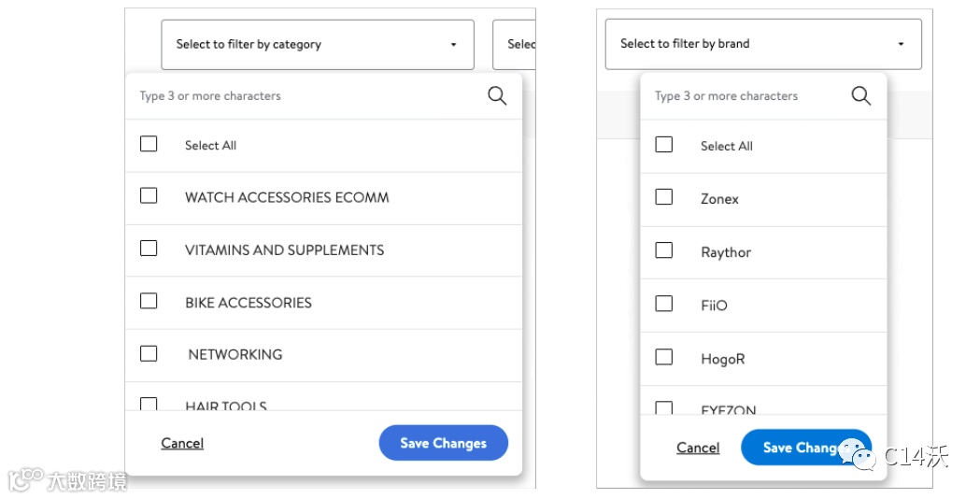Click the category search magnifier icon
This screenshot has width=980, height=499.
(x=497, y=95)
